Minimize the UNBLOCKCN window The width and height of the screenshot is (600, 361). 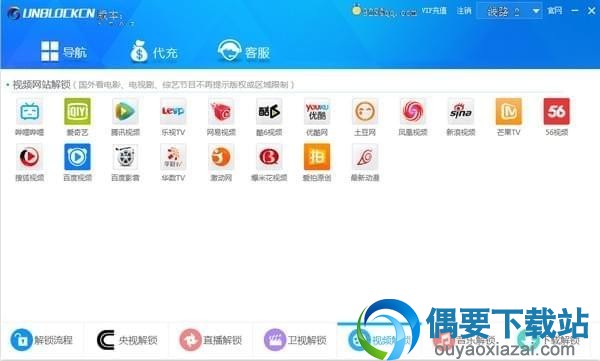click(575, 11)
